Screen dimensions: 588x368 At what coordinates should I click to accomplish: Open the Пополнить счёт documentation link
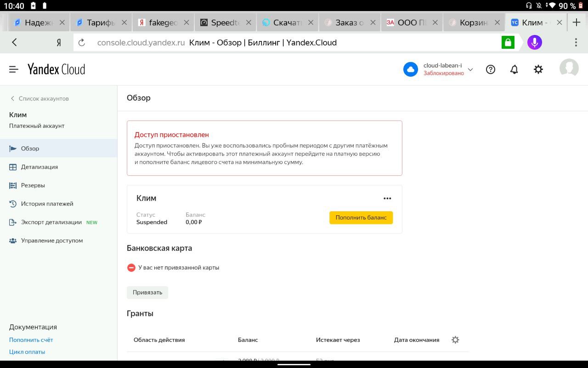31,340
